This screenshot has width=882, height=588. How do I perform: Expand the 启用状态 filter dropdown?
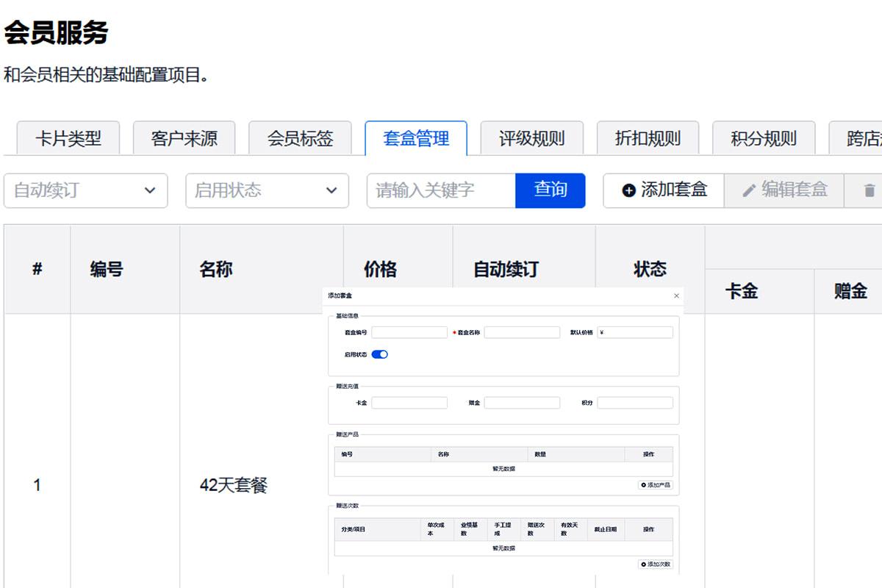(267, 190)
